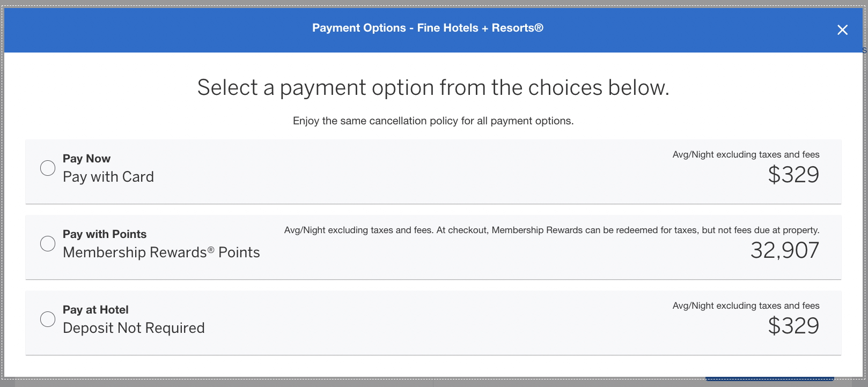The image size is (868, 387).
Task: Click the "Select a payment option" heading
Action: tap(433, 87)
